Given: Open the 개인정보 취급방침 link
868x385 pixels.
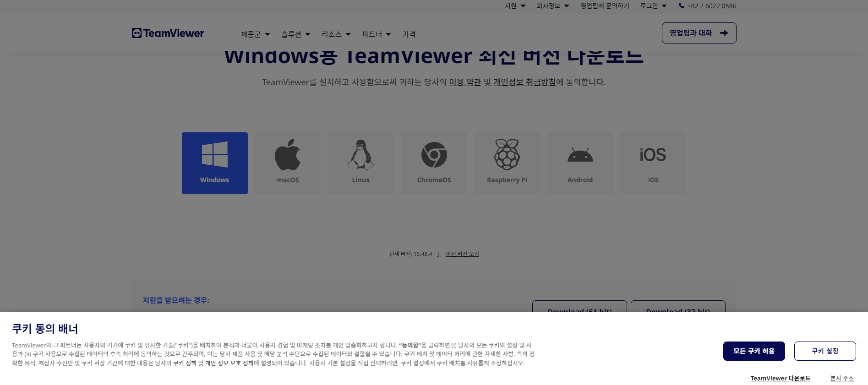Looking at the screenshot, I should pyautogui.click(x=524, y=82).
